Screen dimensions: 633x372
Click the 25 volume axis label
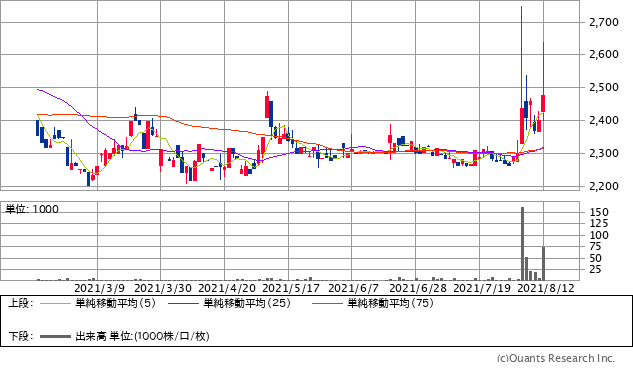pyautogui.click(x=596, y=269)
